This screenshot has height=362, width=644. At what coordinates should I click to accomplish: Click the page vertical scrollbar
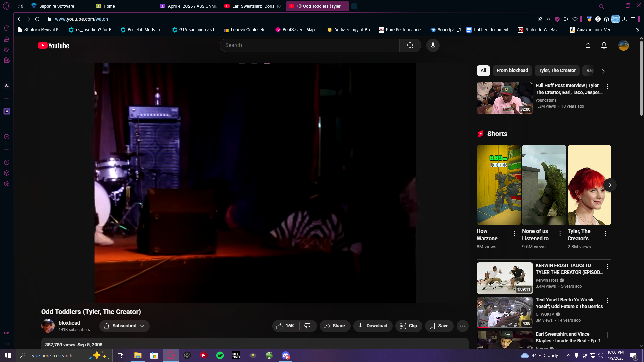(x=641, y=79)
